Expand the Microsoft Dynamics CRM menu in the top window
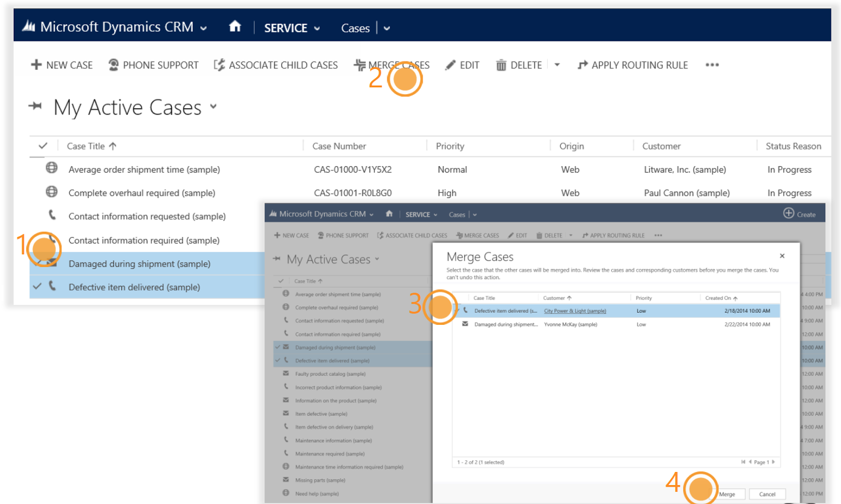The width and height of the screenshot is (841, 504). [x=203, y=28]
